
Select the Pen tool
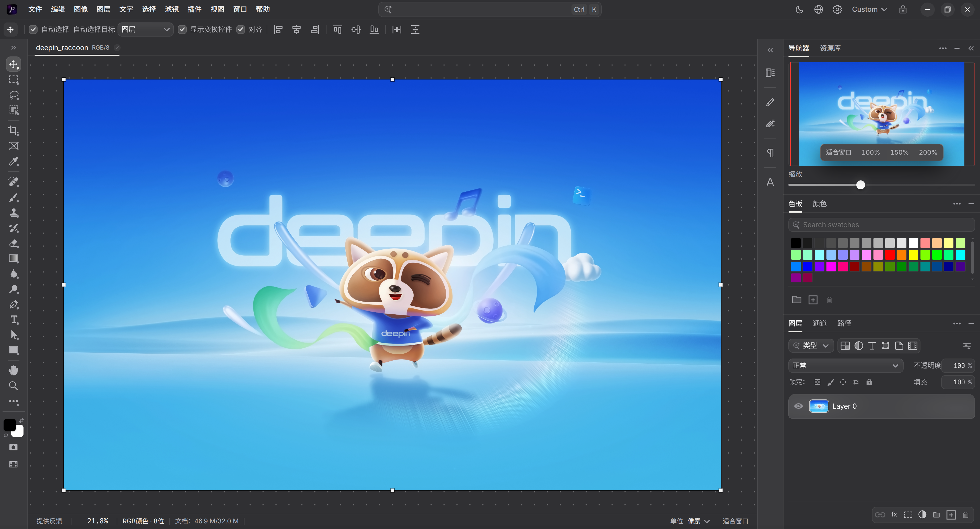(x=14, y=304)
